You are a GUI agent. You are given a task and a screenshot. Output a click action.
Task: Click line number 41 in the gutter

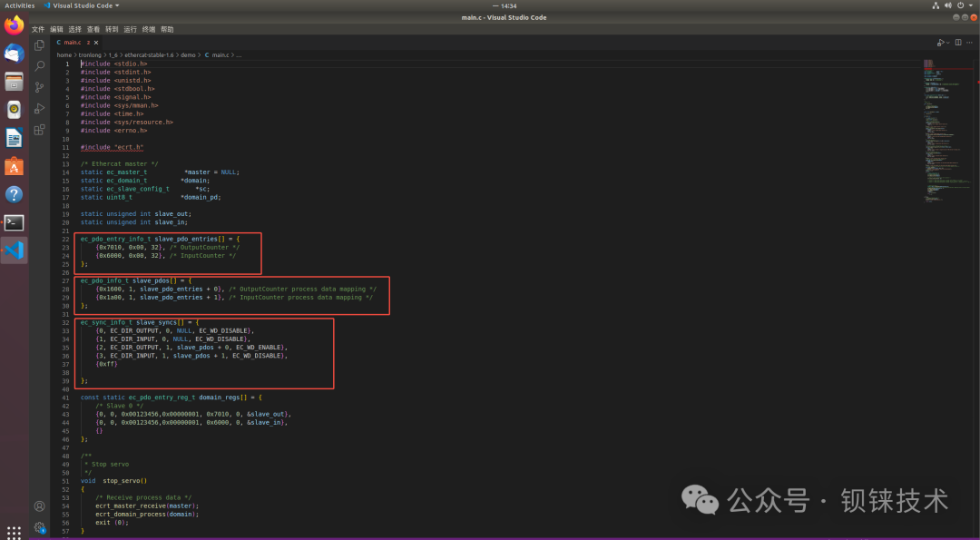pos(65,398)
